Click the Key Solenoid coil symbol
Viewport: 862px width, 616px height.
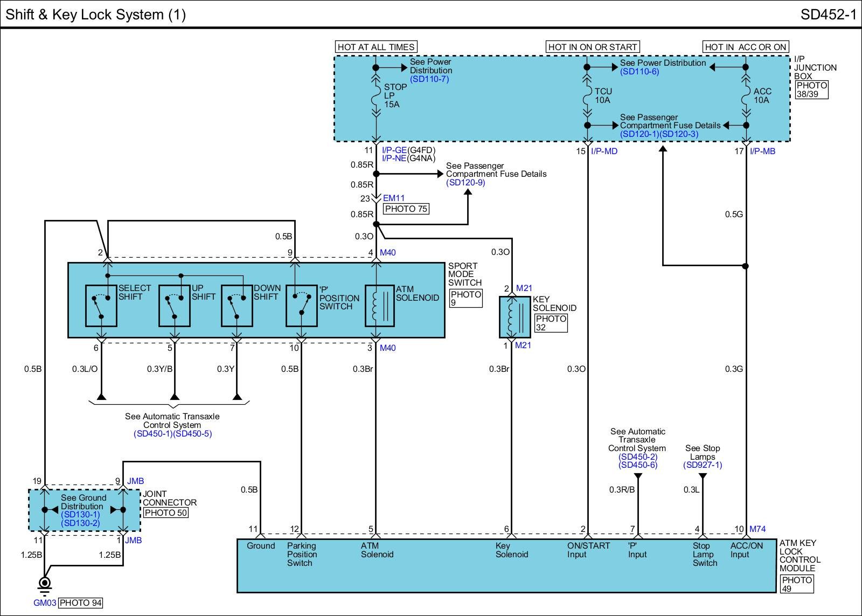[515, 317]
